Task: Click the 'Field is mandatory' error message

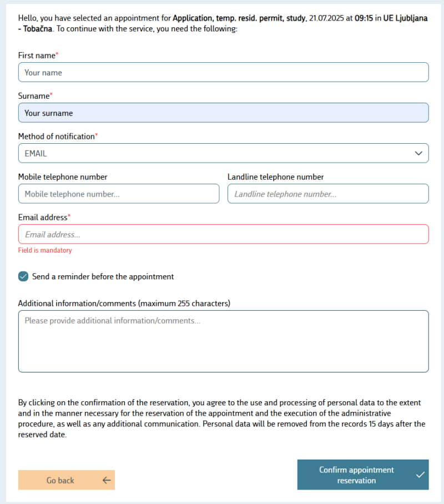Action: [45, 250]
